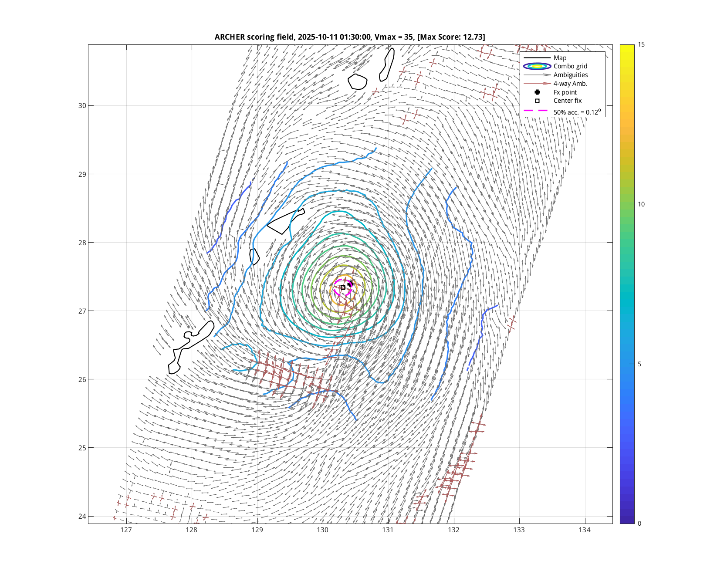This screenshot has width=717, height=588.
Task: Click the yellow top of the colorbar
Action: coord(627,48)
